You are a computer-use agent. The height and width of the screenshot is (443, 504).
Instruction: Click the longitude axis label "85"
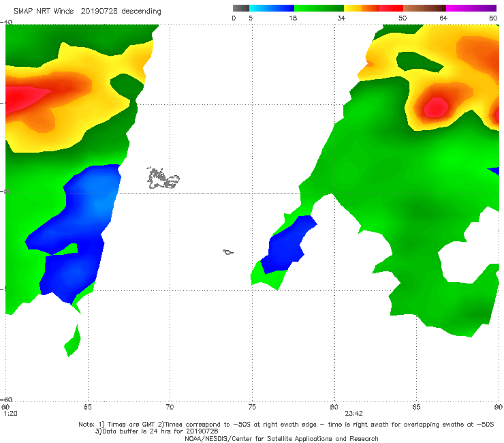pos(416,407)
